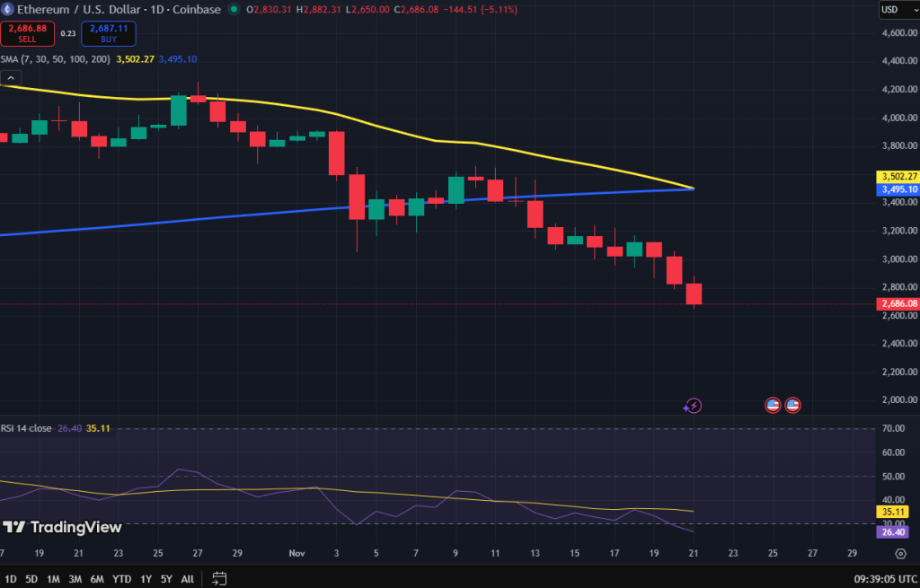The width and height of the screenshot is (920, 588).
Task: Click the 09:39:05 UTC clock
Action: coord(885,579)
